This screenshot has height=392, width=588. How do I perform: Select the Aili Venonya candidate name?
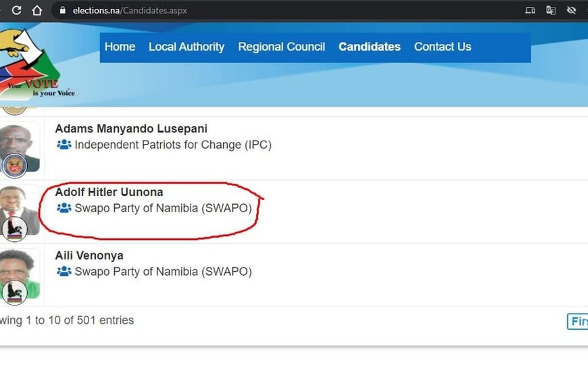tap(89, 255)
